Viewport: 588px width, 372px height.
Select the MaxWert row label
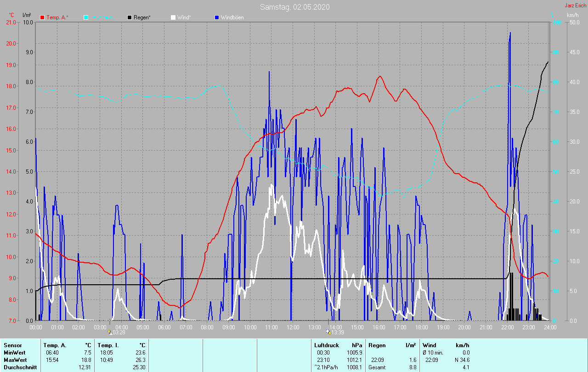[15, 360]
